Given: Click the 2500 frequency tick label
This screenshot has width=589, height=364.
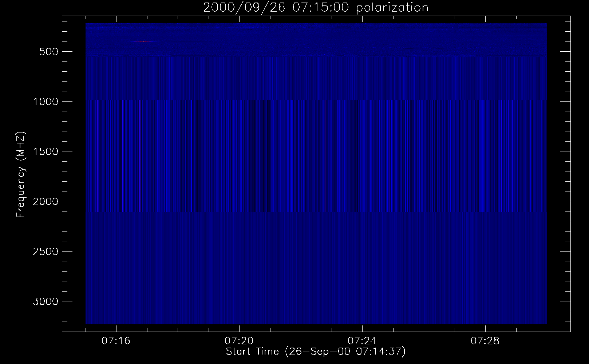Looking at the screenshot, I should 46,252.
